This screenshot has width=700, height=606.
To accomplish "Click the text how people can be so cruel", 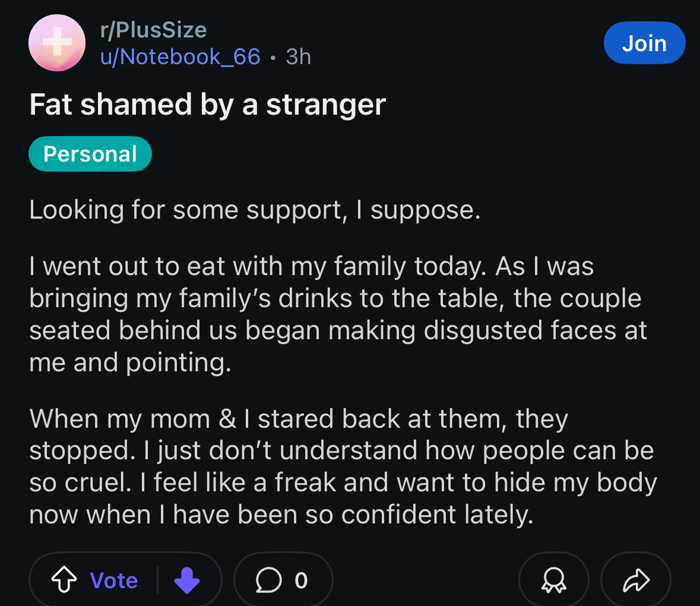I will click(341, 466).
